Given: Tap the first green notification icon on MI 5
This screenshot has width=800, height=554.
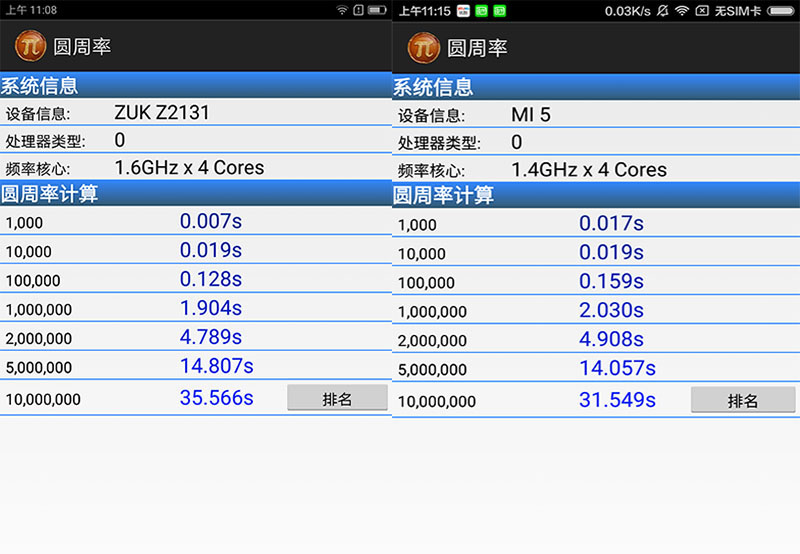Looking at the screenshot, I should tap(481, 11).
